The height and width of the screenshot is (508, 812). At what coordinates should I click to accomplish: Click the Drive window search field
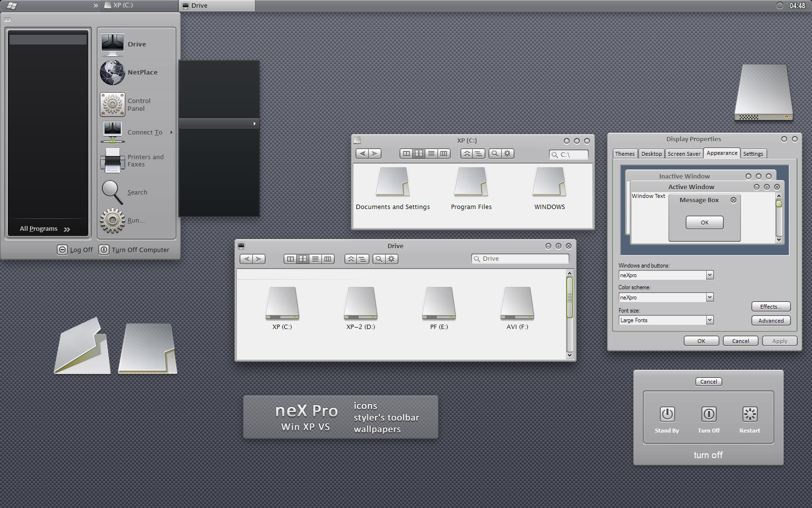(x=520, y=259)
